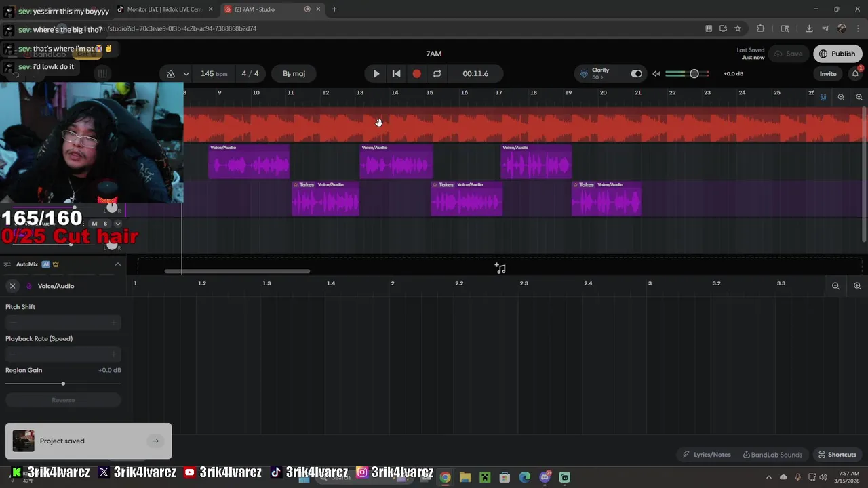Screen dimensions: 868x488
Task: Toggle the snap-to-grid magnet icon
Action: click(x=823, y=97)
